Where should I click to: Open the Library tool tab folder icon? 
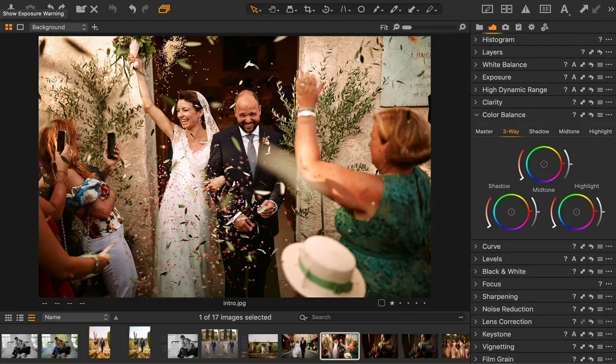click(479, 27)
